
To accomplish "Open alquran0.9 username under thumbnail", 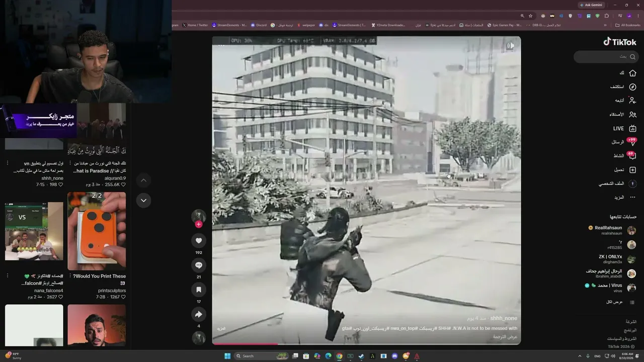I will (116, 178).
